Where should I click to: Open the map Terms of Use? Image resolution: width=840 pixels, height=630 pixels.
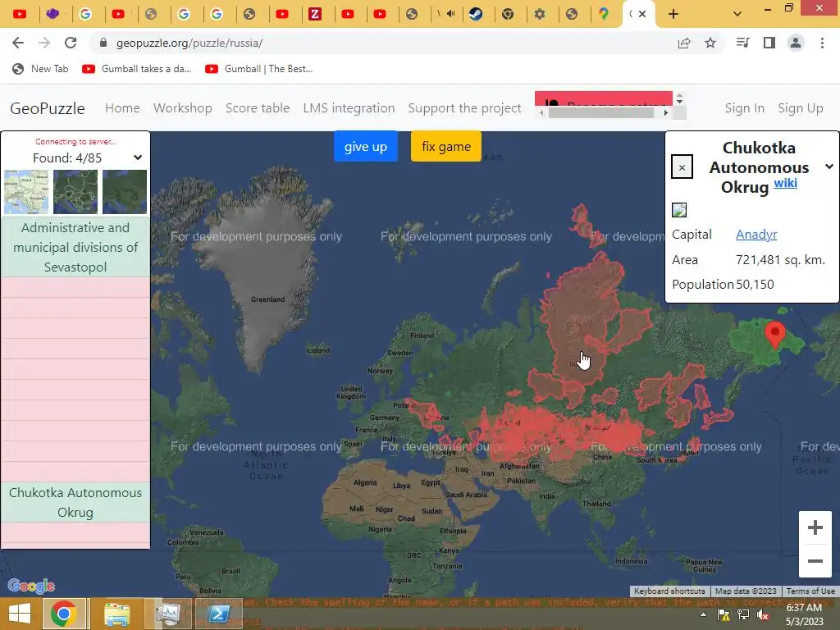[810, 591]
